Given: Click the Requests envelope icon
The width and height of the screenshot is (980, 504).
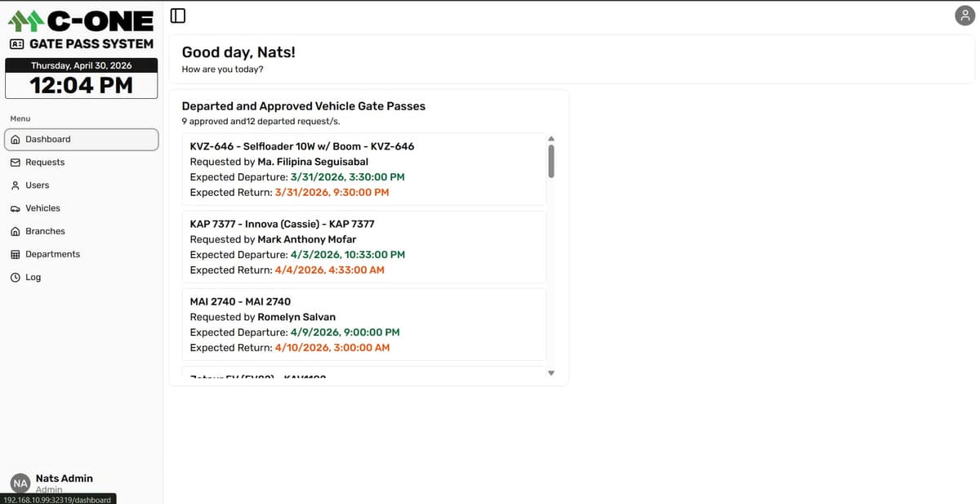Looking at the screenshot, I should (16, 163).
